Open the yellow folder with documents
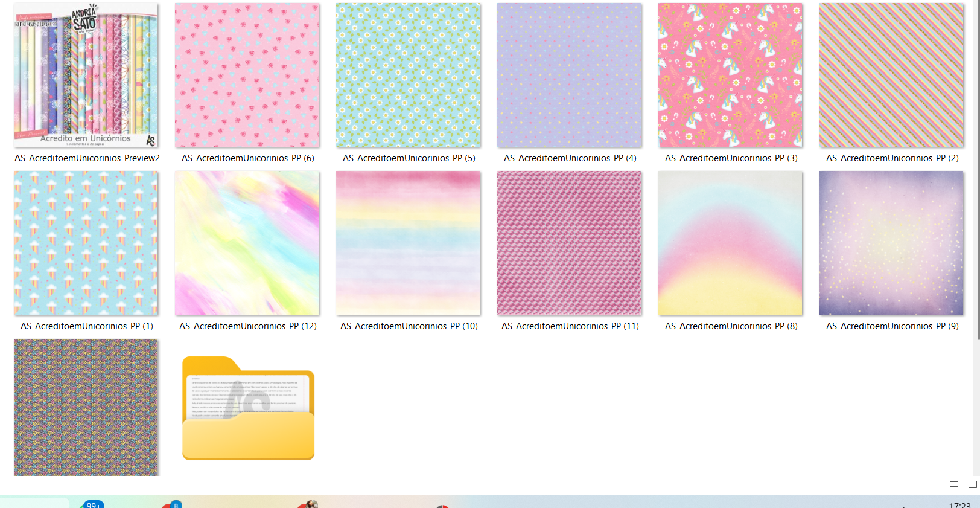 coord(248,408)
